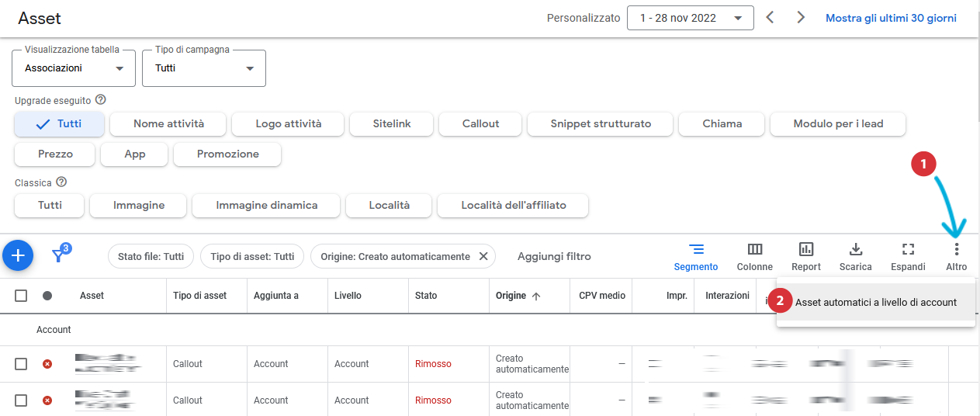Toggle the select-all checkbox in table header
This screenshot has width=980, height=416.
(x=21, y=296)
